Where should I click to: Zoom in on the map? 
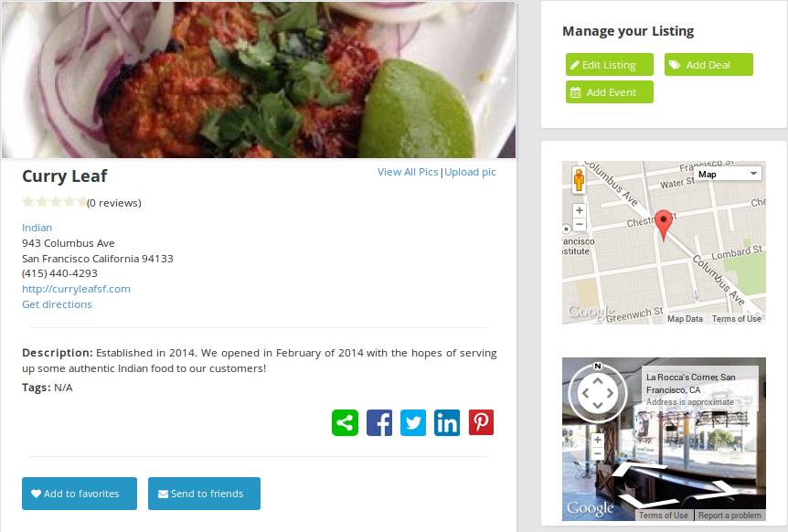point(580,210)
